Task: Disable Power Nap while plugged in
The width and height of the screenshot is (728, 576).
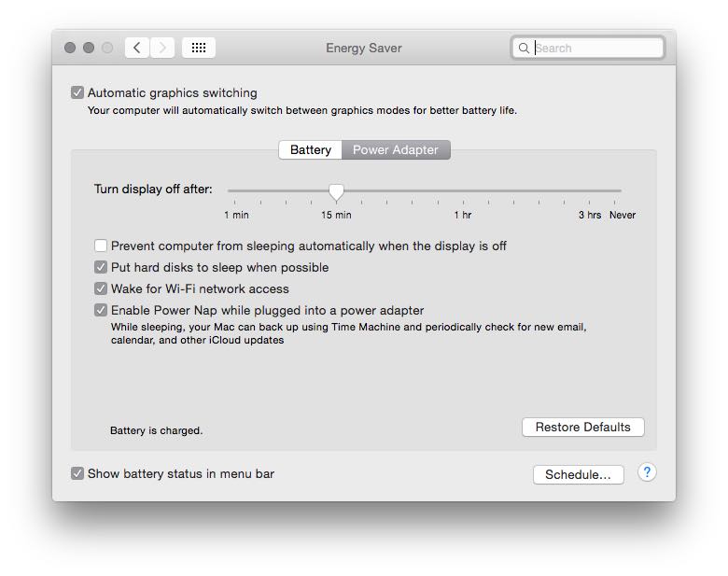Action: tap(101, 310)
